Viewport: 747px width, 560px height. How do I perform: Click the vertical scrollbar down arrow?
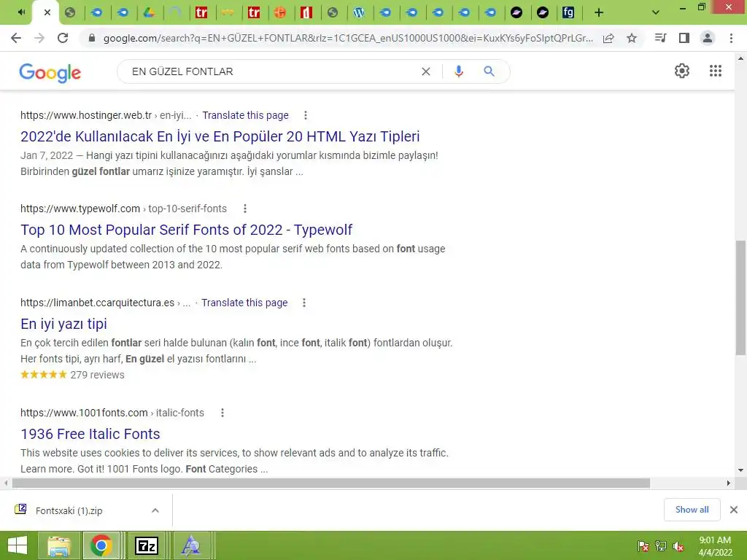click(x=740, y=470)
